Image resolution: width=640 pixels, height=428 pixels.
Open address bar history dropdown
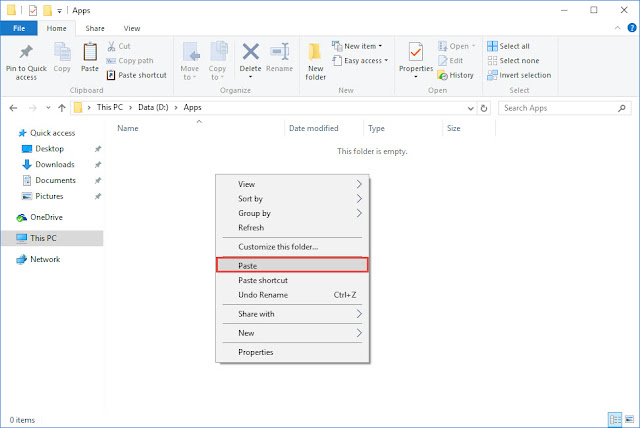[471, 109]
